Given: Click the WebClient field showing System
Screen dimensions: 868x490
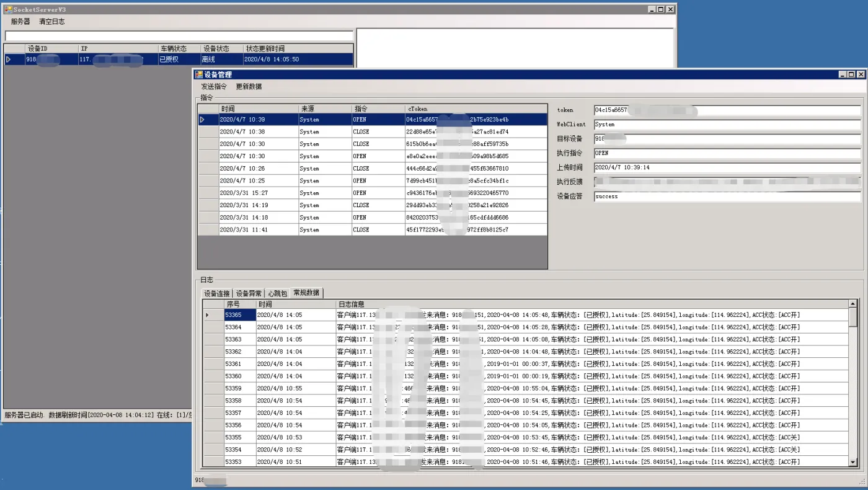Looking at the screenshot, I should coord(727,125).
